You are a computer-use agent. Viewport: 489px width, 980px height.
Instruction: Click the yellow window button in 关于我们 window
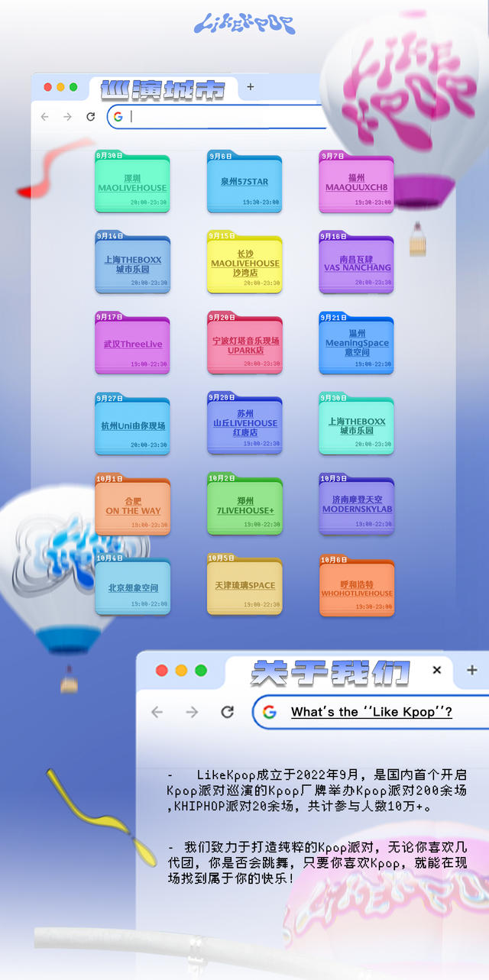[181, 671]
